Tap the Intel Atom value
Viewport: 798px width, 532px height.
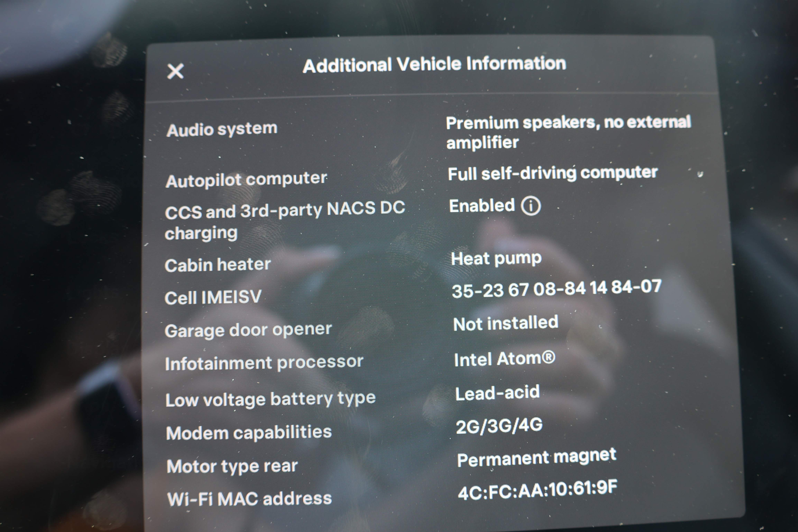pyautogui.click(x=505, y=359)
